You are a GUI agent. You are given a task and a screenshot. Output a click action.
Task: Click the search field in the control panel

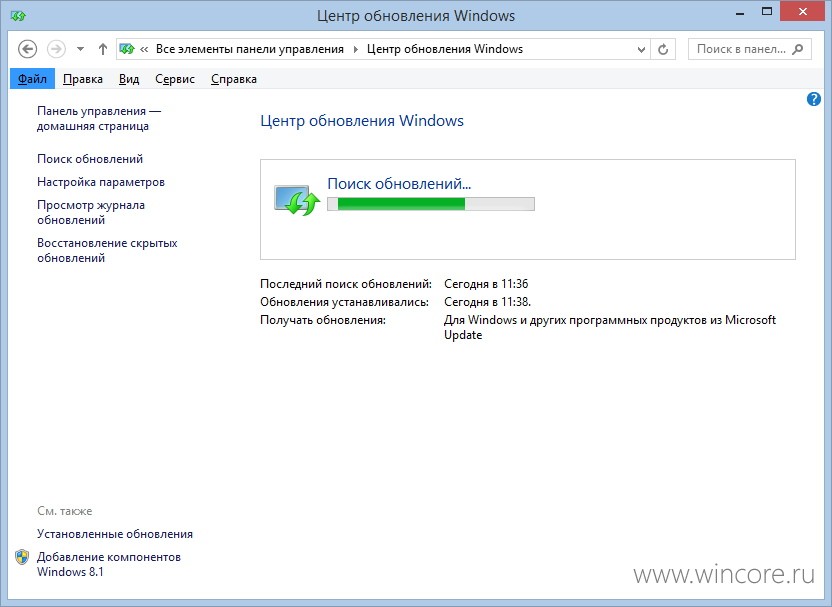pyautogui.click(x=750, y=49)
